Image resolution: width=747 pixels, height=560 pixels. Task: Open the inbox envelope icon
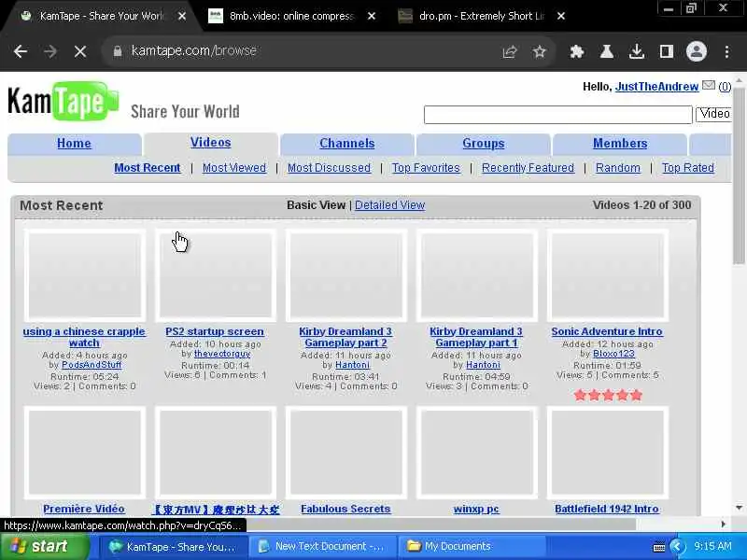tap(709, 86)
